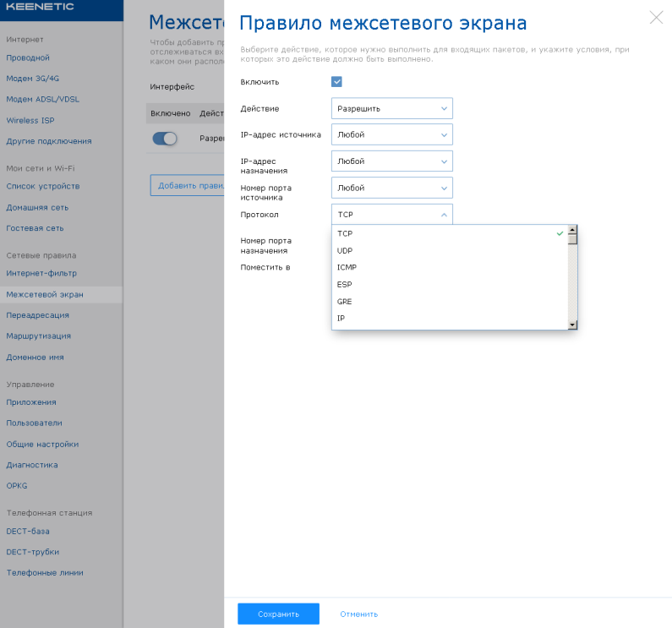Select IP in the protocol list
This screenshot has width=672, height=628.
pyautogui.click(x=450, y=318)
